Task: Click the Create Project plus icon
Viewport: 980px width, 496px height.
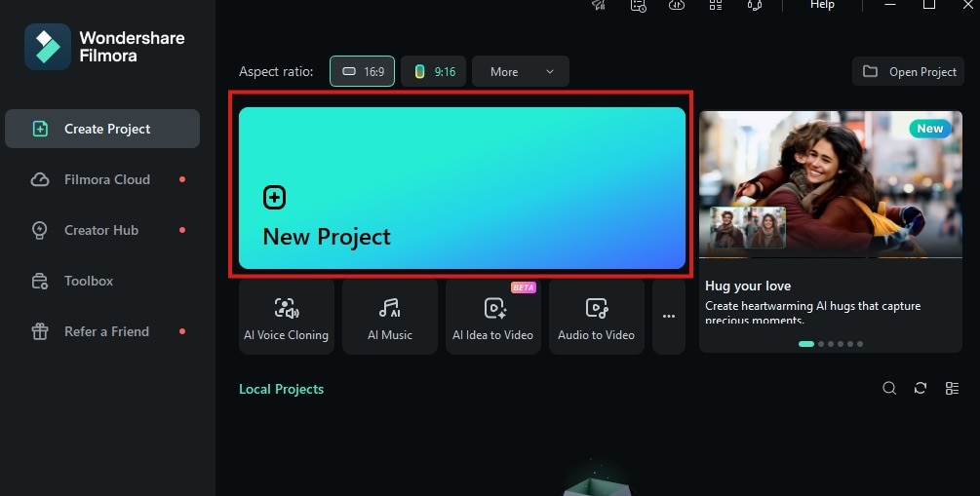Action: 40,129
